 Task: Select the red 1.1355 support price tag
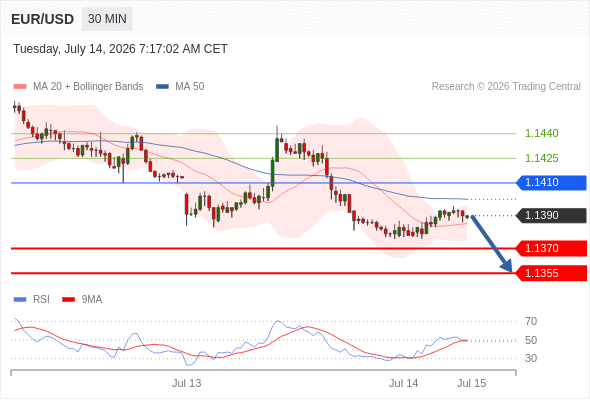click(551, 273)
